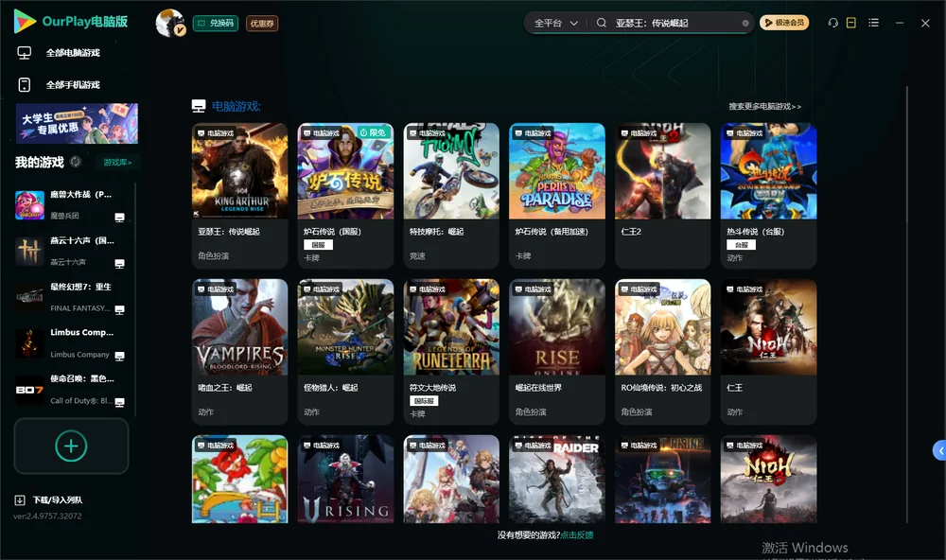
Task: Click the PC icon beside 最终幻想7
Action: (x=119, y=309)
